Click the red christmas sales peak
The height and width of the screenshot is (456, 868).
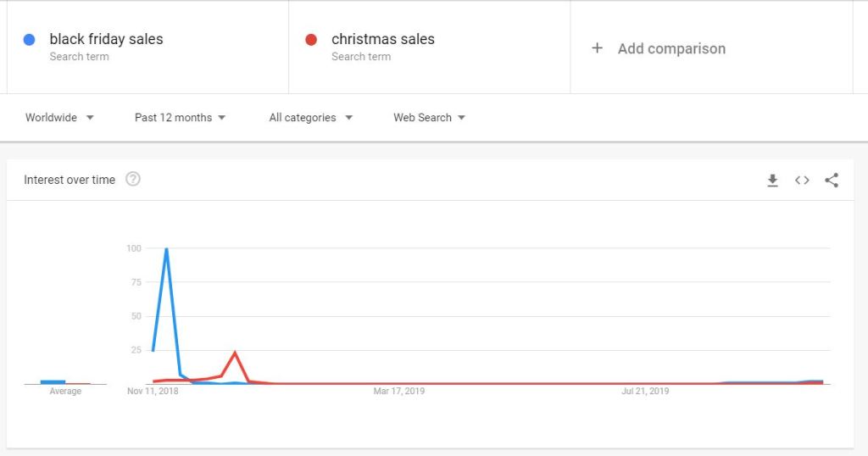[x=235, y=353]
